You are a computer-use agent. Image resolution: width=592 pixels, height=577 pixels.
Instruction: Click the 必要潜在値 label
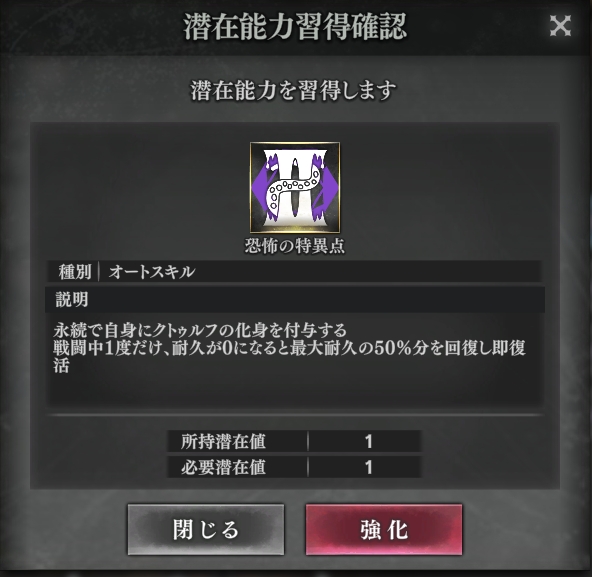(x=223, y=467)
